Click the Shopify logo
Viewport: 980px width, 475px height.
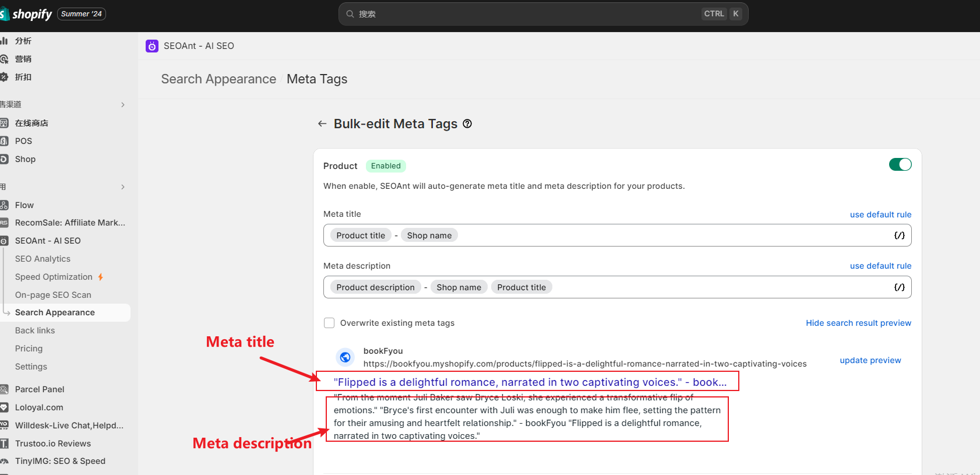(x=26, y=14)
